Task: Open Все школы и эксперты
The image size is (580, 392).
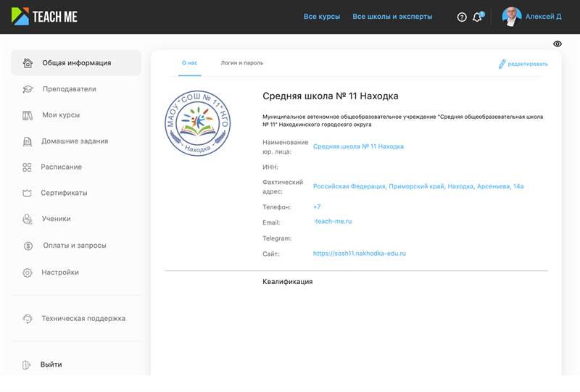Action: [391, 17]
